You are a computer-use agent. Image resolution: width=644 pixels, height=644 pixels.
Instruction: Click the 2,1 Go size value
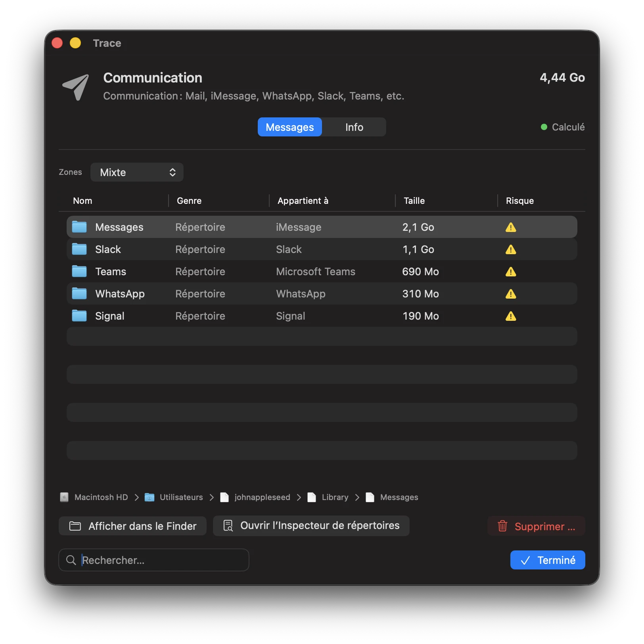(418, 227)
